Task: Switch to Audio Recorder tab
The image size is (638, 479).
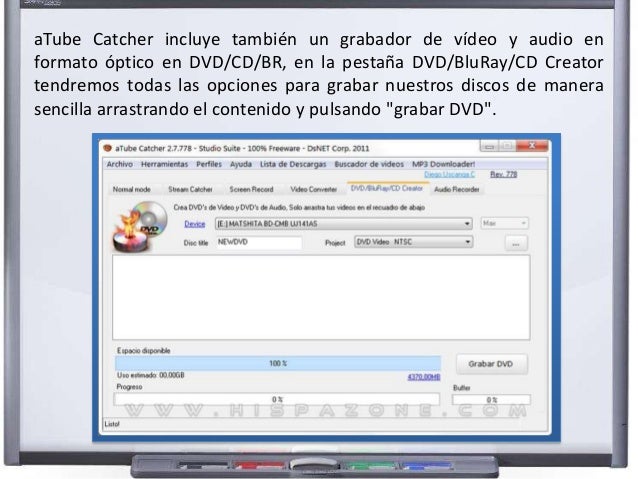Action: coord(457,190)
